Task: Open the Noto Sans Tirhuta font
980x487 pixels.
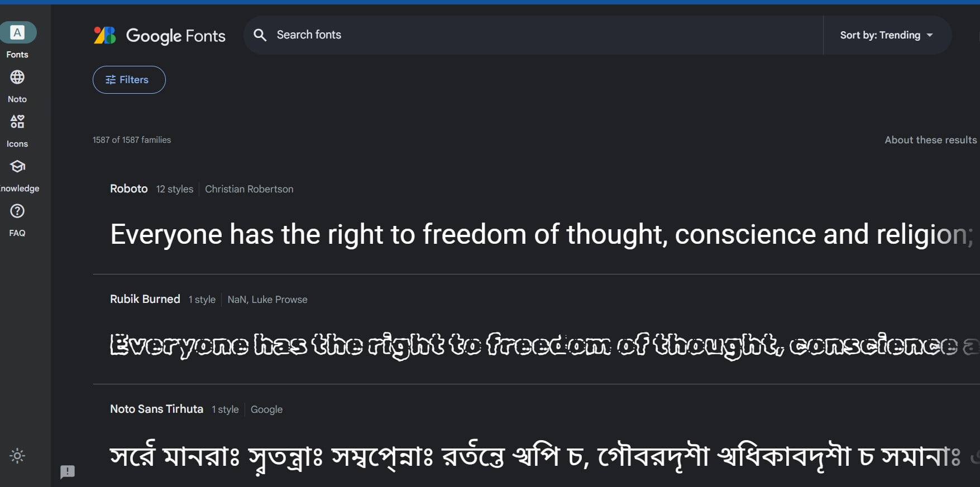Action: pyautogui.click(x=156, y=409)
